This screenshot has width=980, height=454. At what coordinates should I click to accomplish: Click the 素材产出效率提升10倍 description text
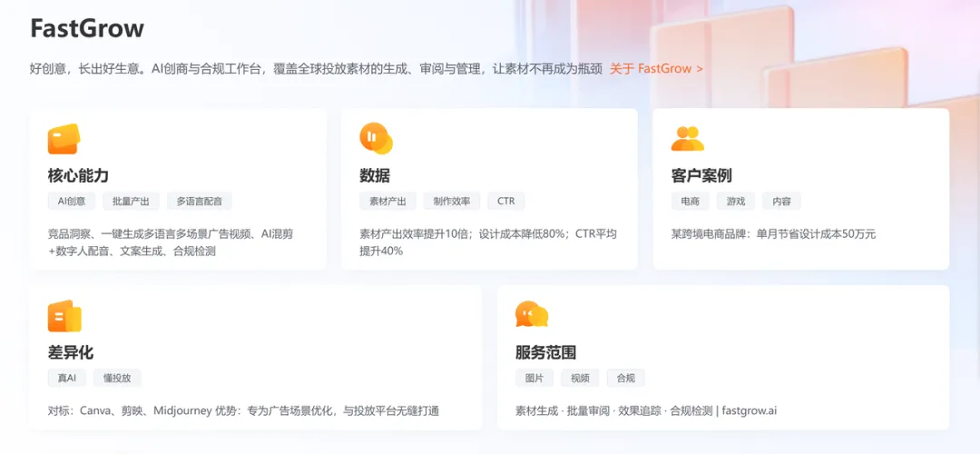tap(488, 242)
